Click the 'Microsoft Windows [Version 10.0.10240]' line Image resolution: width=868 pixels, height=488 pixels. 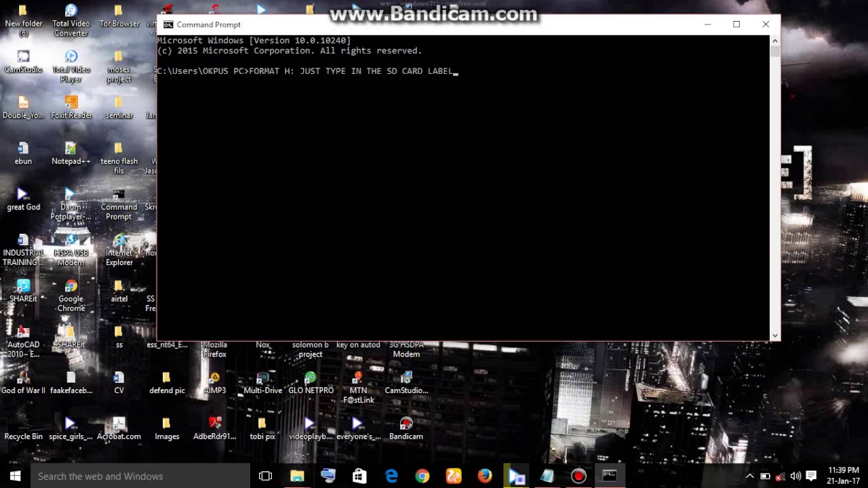254,41
